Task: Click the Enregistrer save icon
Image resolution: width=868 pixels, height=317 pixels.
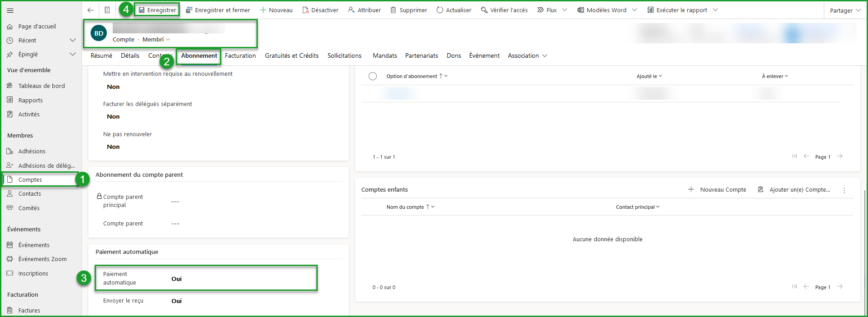Action: (142, 10)
